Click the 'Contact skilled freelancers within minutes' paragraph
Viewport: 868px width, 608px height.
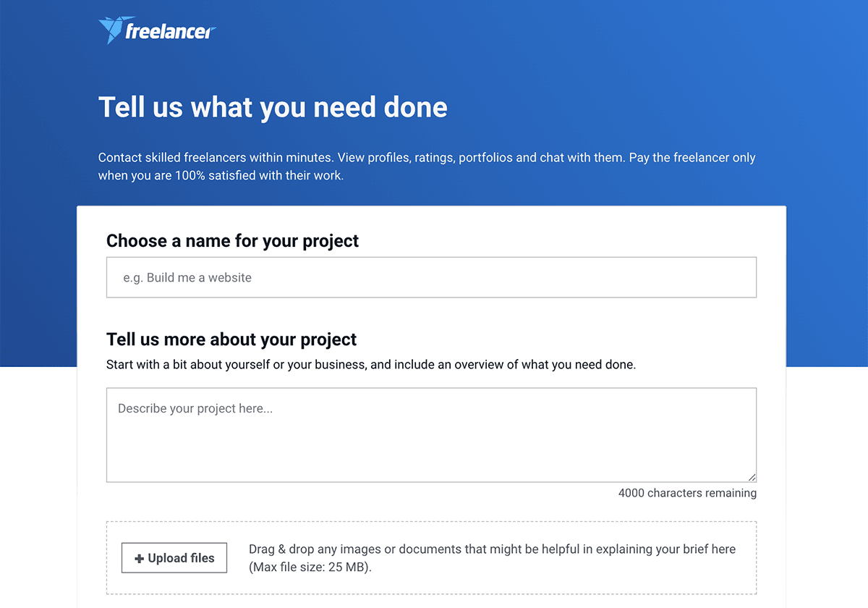click(427, 166)
